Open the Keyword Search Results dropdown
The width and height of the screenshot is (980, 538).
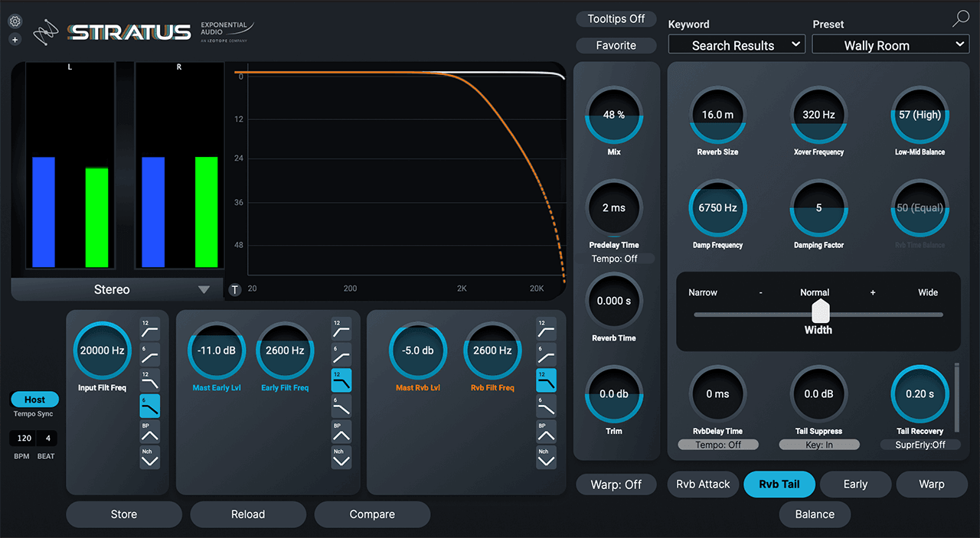[737, 45]
